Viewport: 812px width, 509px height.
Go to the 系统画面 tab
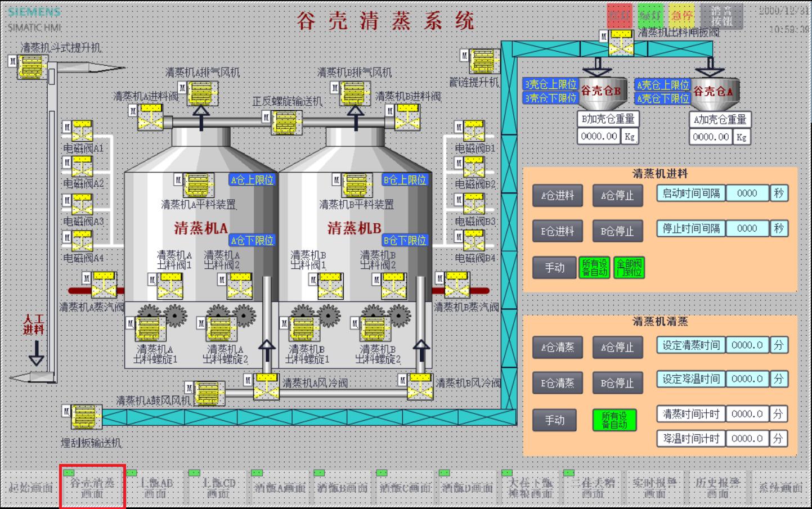[x=780, y=488]
